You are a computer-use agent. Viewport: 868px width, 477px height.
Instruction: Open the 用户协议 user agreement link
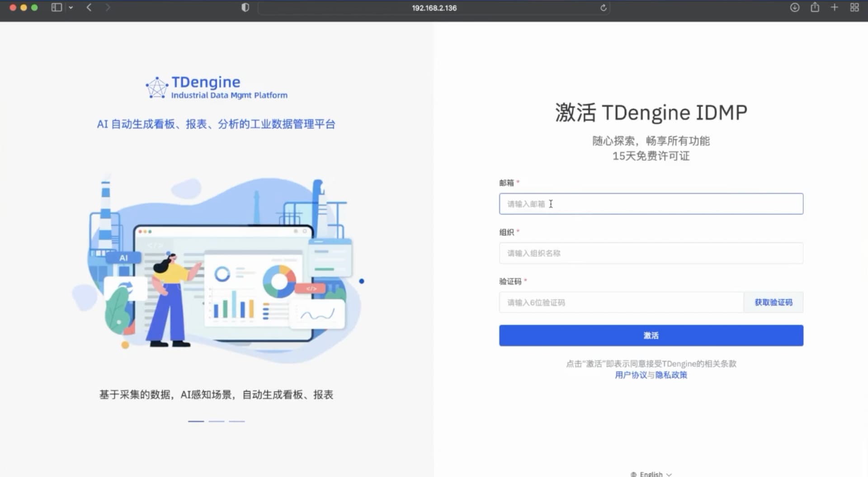pyautogui.click(x=630, y=375)
